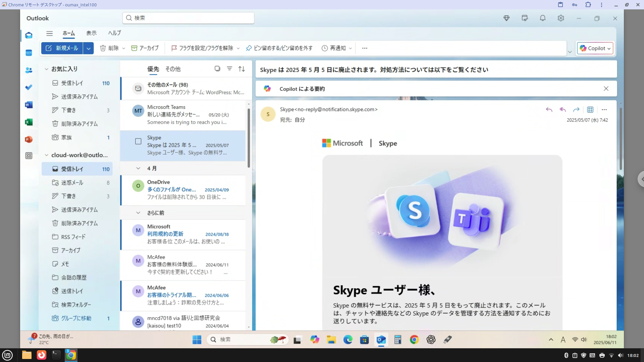The height and width of the screenshot is (362, 644).
Task: Open the notifications bell icon
Action: pos(543,18)
